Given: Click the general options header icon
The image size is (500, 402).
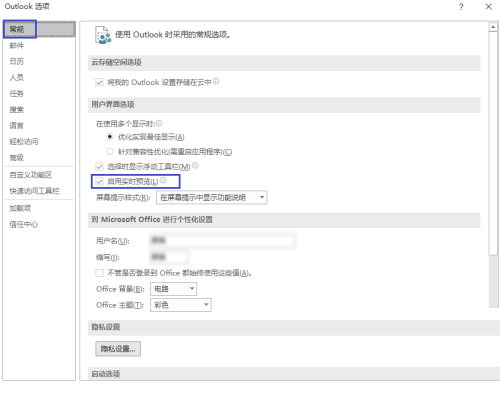Looking at the screenshot, I should pyautogui.click(x=103, y=35).
